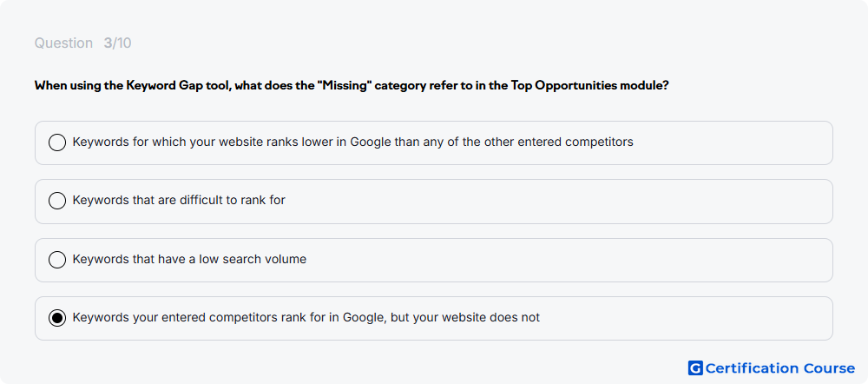Click the '3/10' progress indicator
The width and height of the screenshot is (868, 384).
(x=117, y=43)
